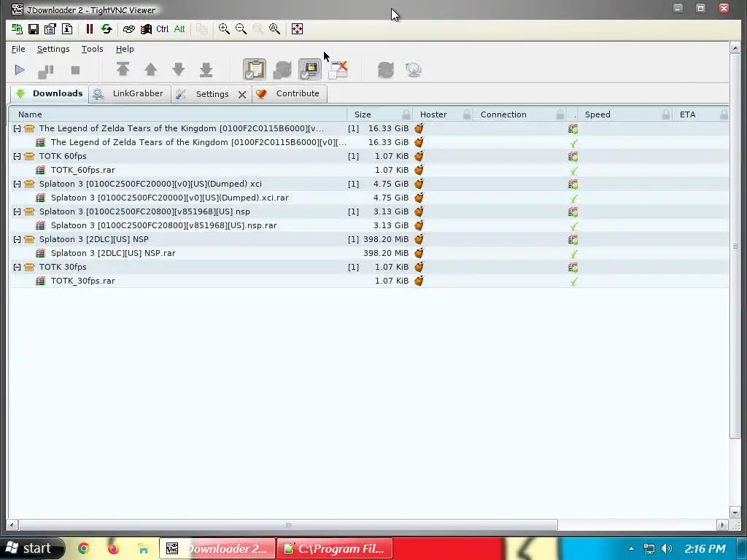The width and height of the screenshot is (747, 560).
Task: Click the vertical scrollbar up arrow
Action: [x=735, y=47]
